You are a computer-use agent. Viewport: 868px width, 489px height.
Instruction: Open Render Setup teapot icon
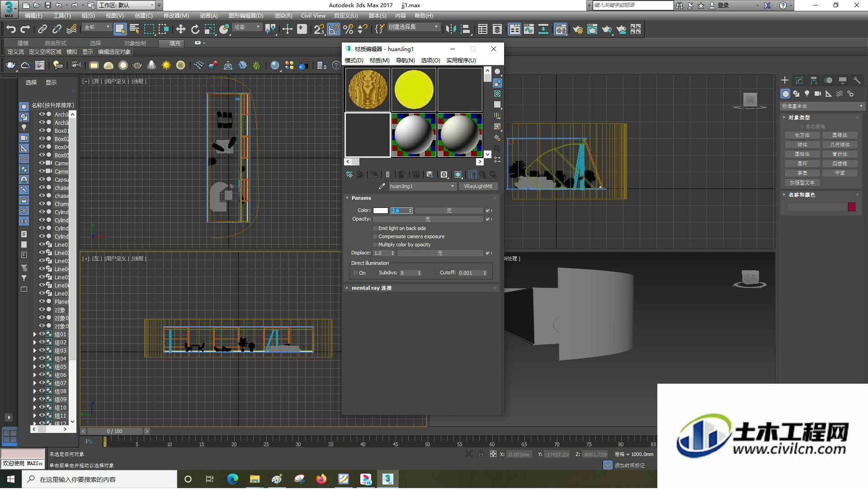coord(577,29)
